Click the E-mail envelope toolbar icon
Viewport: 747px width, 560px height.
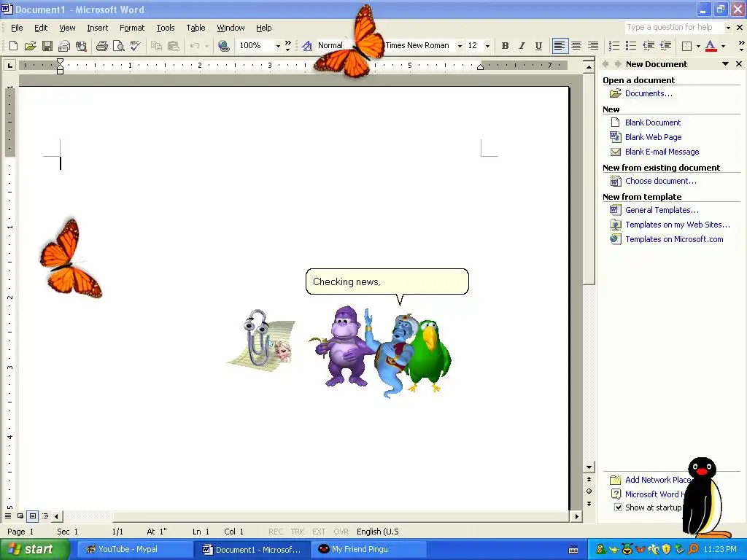pyautogui.click(x=64, y=46)
